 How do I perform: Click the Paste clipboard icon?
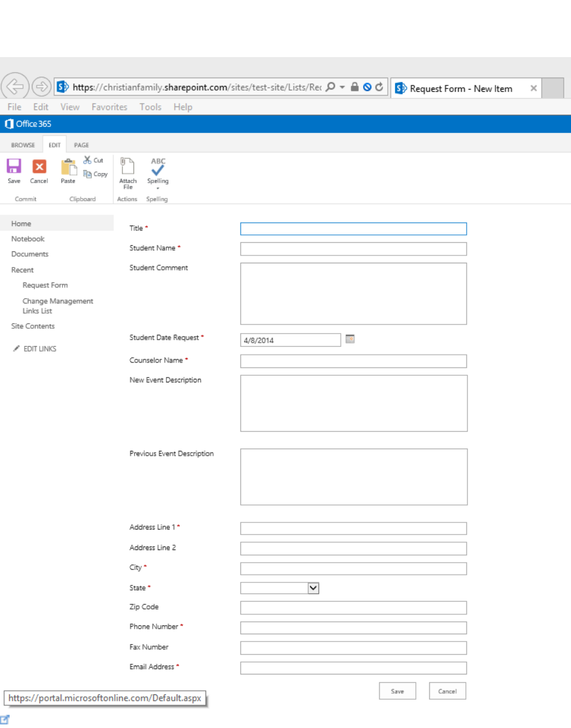68,168
